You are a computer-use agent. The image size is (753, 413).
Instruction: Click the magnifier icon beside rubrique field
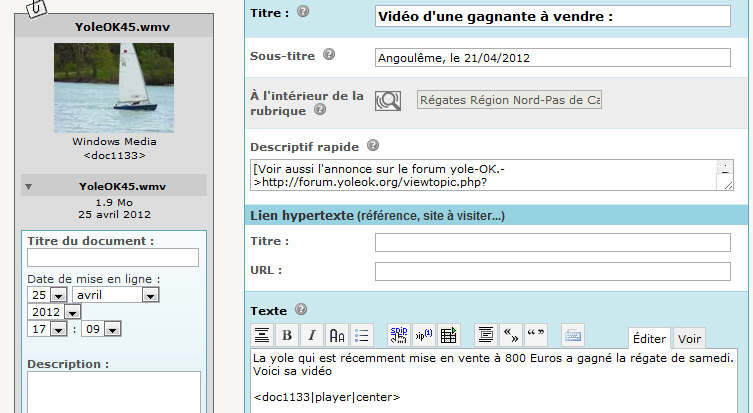(x=388, y=100)
